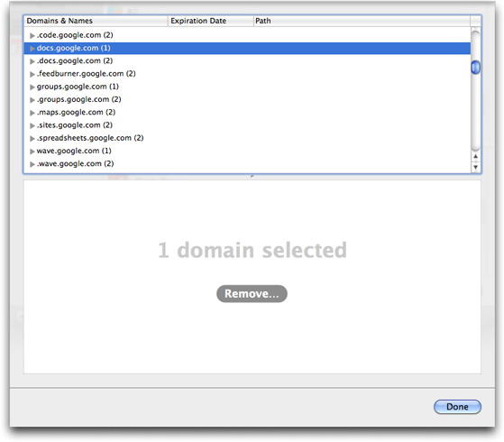Click the Done button
Screen dimensions: 504x442
pyautogui.click(x=457, y=407)
